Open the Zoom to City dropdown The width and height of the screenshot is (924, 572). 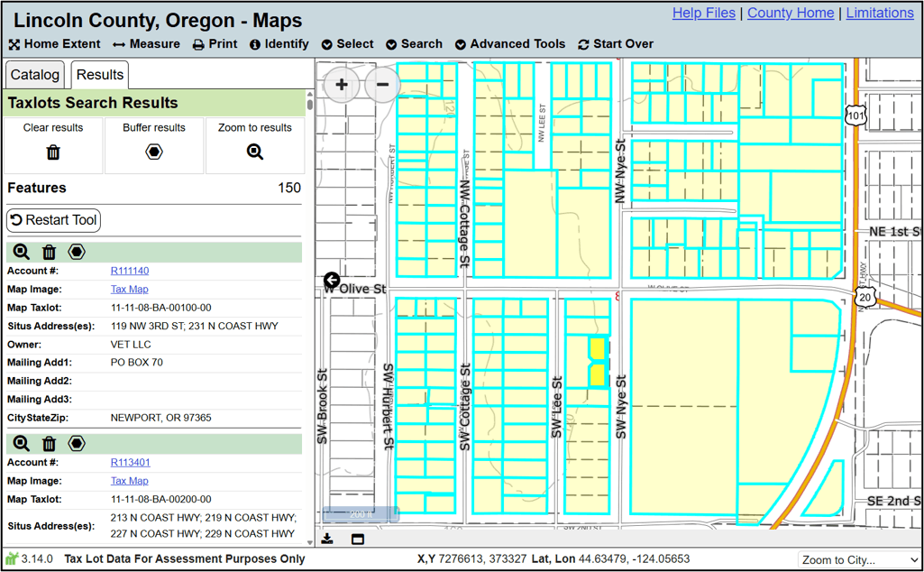point(858,559)
